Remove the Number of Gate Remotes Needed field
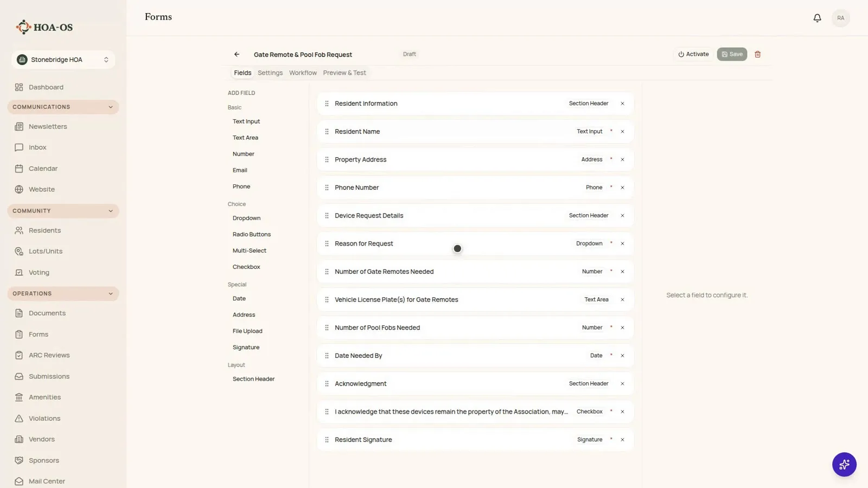The image size is (868, 488). (x=622, y=272)
